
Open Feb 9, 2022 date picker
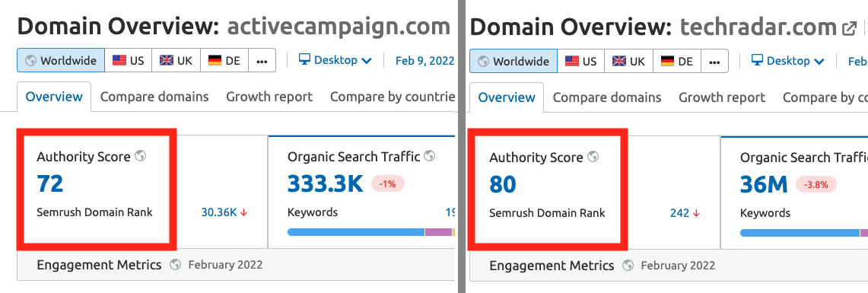click(424, 60)
